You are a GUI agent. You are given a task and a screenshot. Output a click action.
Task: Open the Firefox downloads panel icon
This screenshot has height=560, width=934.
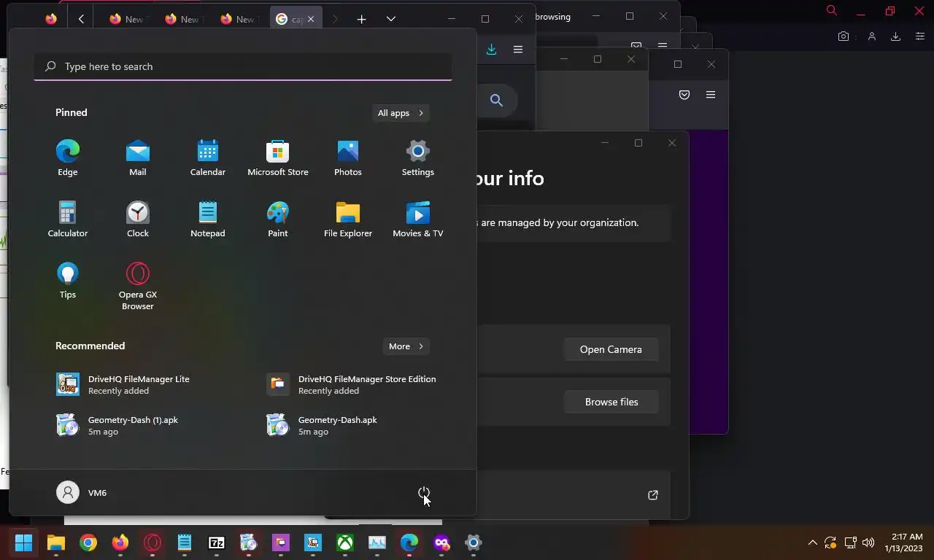tap(491, 49)
